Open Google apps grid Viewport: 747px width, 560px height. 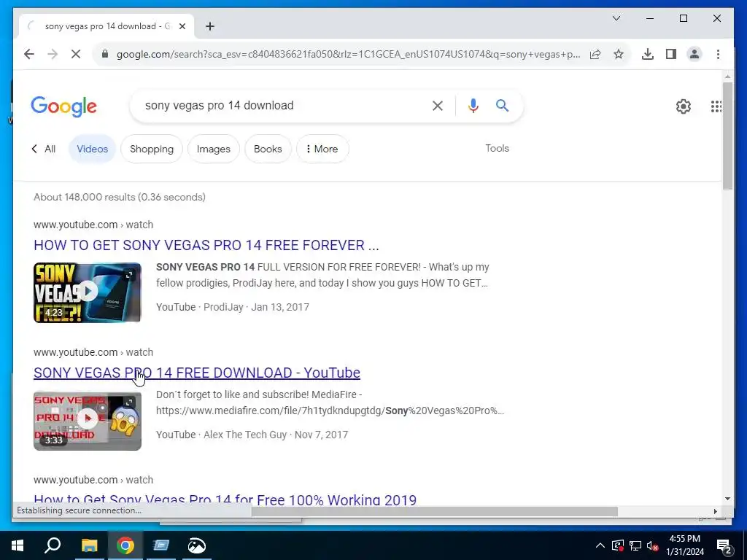[716, 106]
